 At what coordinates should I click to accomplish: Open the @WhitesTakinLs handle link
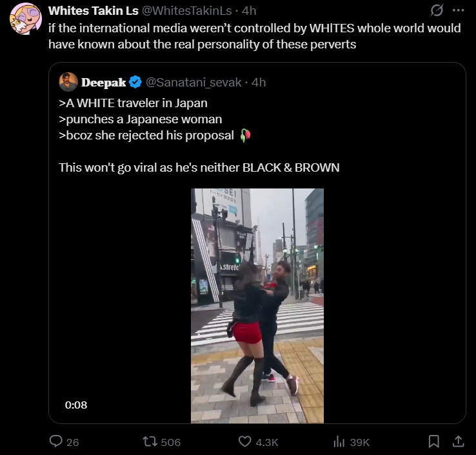186,11
